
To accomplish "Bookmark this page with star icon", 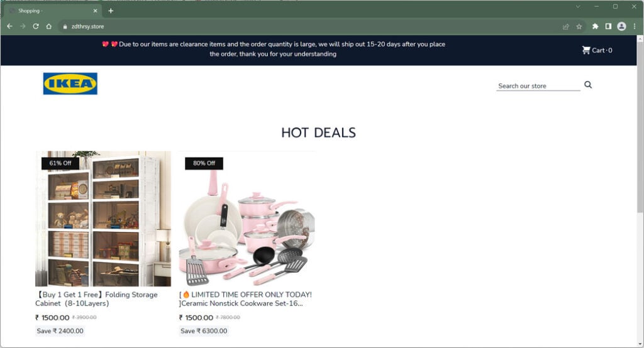I will pos(579,26).
